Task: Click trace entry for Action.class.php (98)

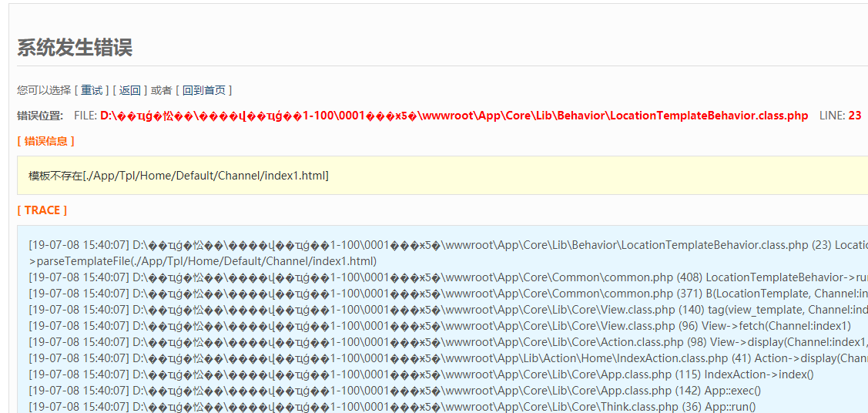Action: point(447,342)
